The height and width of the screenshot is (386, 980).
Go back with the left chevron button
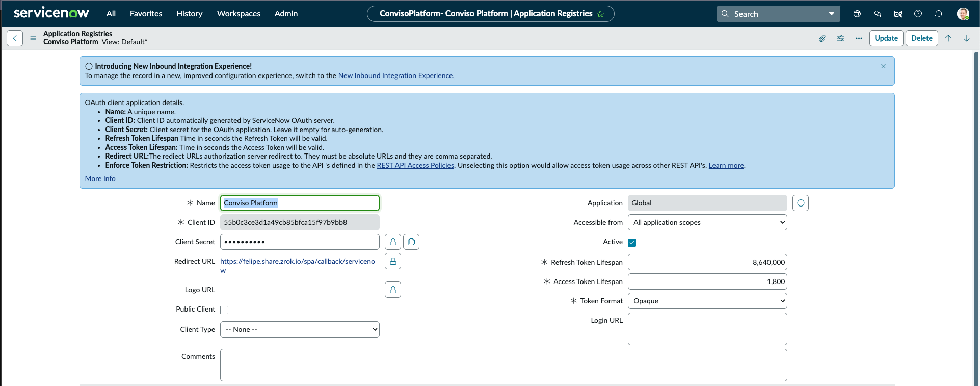tap(15, 38)
